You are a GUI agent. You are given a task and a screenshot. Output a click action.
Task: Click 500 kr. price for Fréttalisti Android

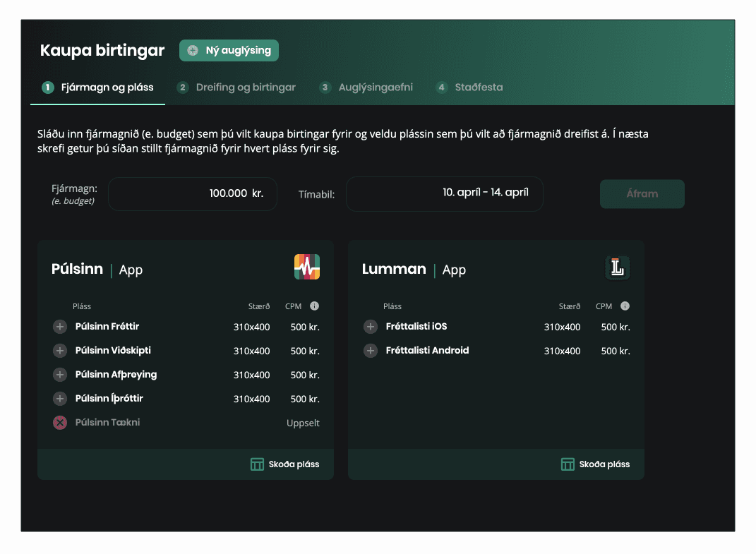pos(616,351)
